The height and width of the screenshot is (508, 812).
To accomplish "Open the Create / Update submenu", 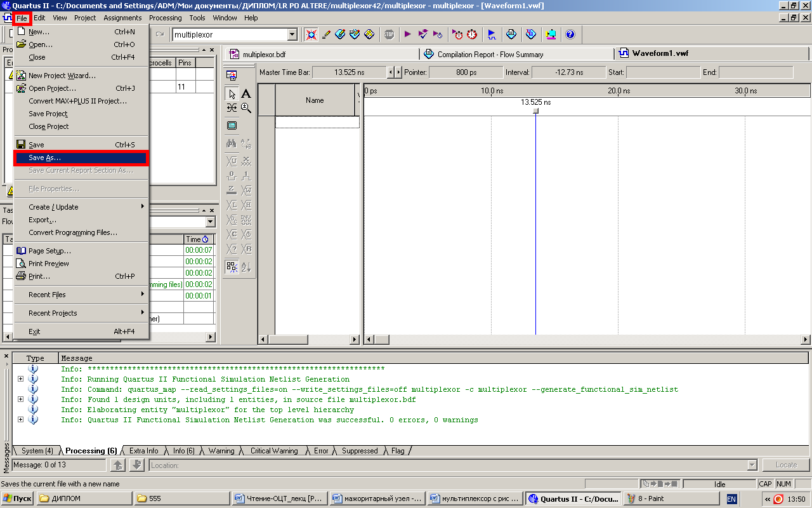I will [x=81, y=207].
